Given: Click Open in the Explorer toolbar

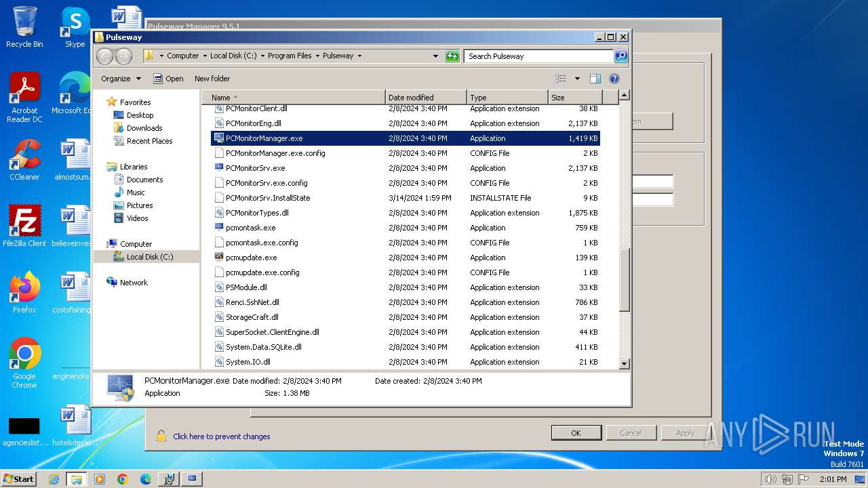Looking at the screenshot, I should coord(168,79).
